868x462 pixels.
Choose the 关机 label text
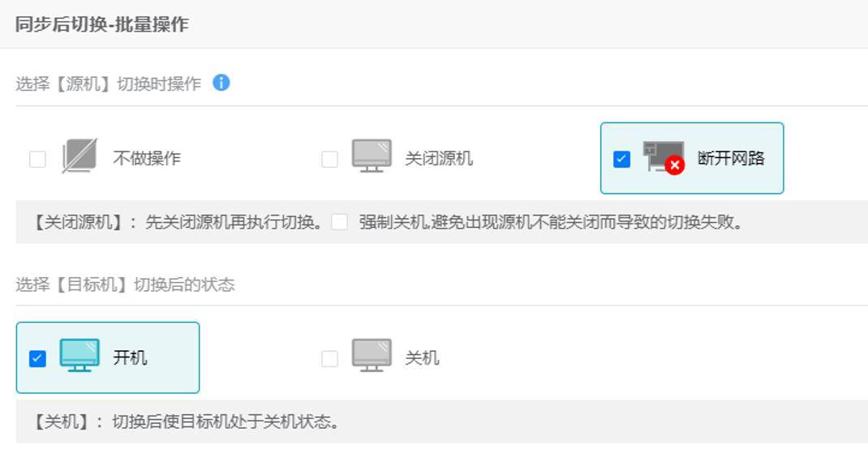coord(423,358)
